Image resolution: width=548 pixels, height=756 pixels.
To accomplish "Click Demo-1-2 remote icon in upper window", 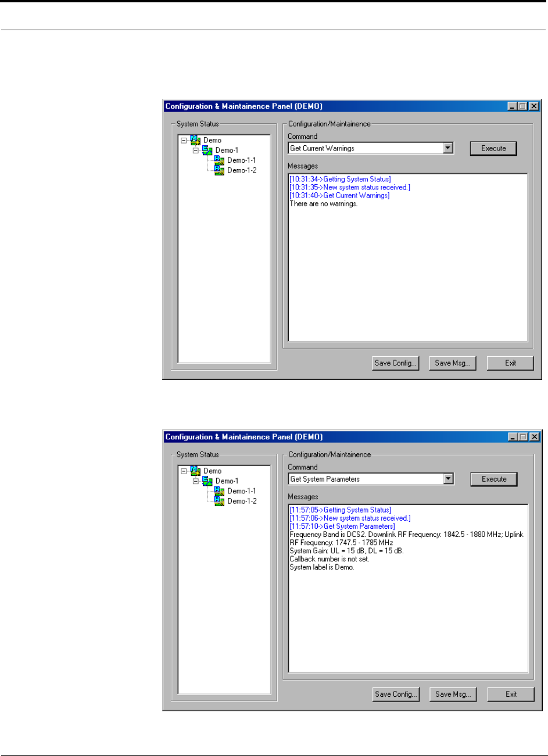I will point(219,170).
